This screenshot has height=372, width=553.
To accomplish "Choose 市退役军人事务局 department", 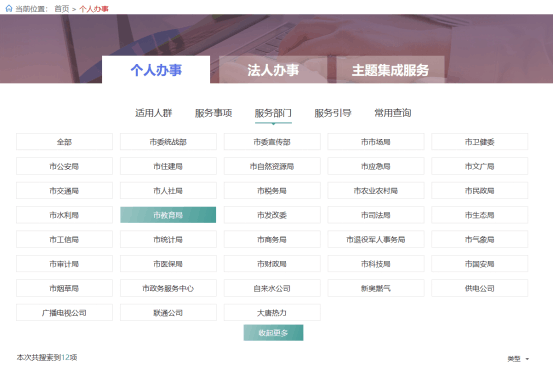I will pyautogui.click(x=376, y=239).
